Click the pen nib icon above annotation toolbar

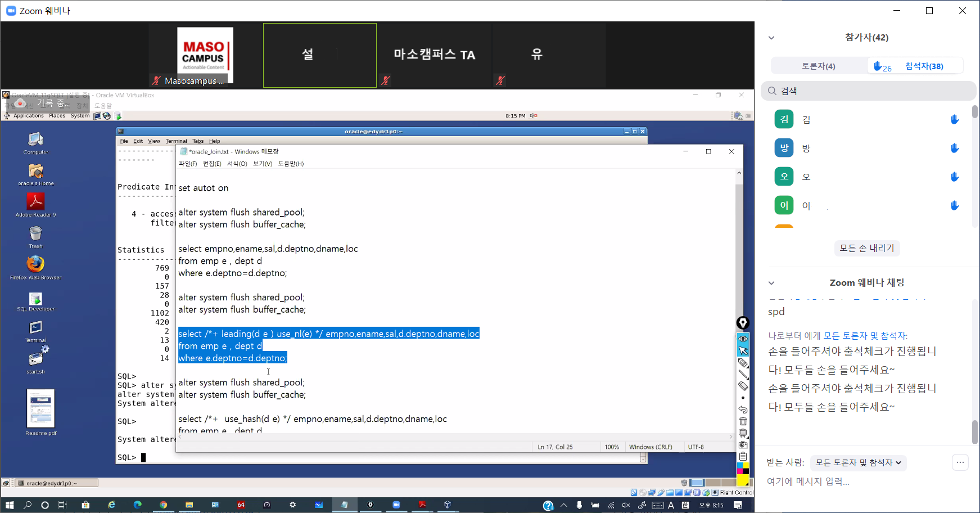pos(743,323)
